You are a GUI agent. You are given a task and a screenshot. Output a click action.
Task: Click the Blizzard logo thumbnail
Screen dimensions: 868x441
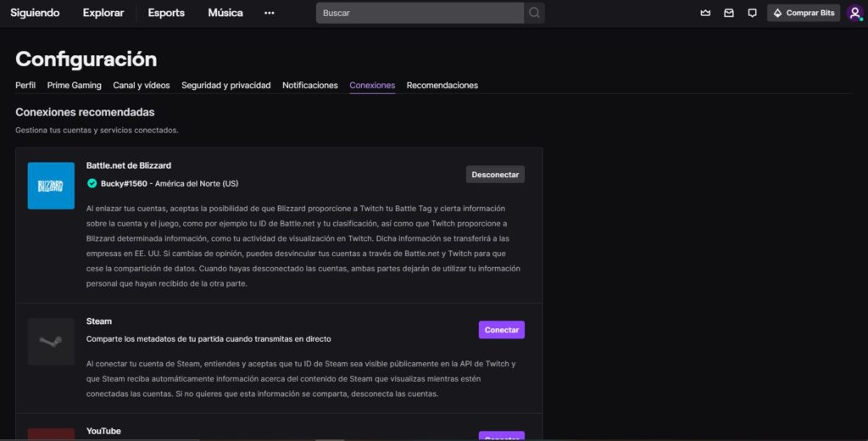(x=51, y=186)
